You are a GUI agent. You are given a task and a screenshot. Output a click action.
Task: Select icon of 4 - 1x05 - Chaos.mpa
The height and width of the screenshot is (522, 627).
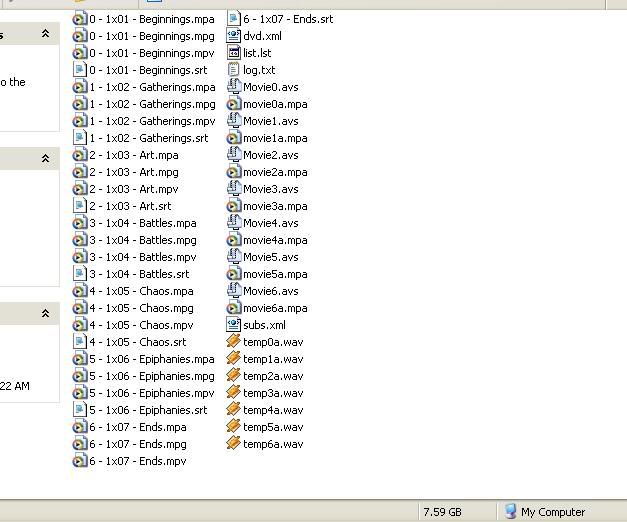click(x=80, y=291)
